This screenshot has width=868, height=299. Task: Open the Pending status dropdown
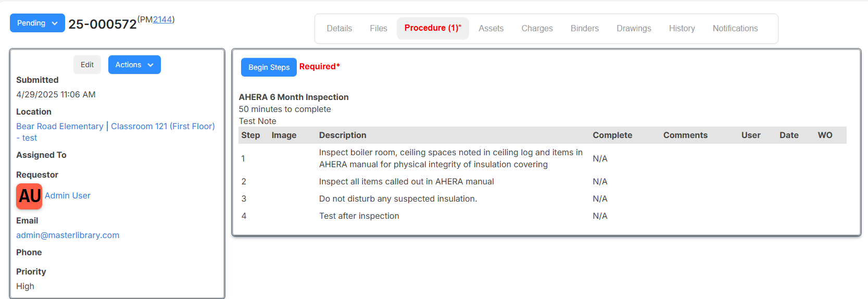[x=37, y=23]
